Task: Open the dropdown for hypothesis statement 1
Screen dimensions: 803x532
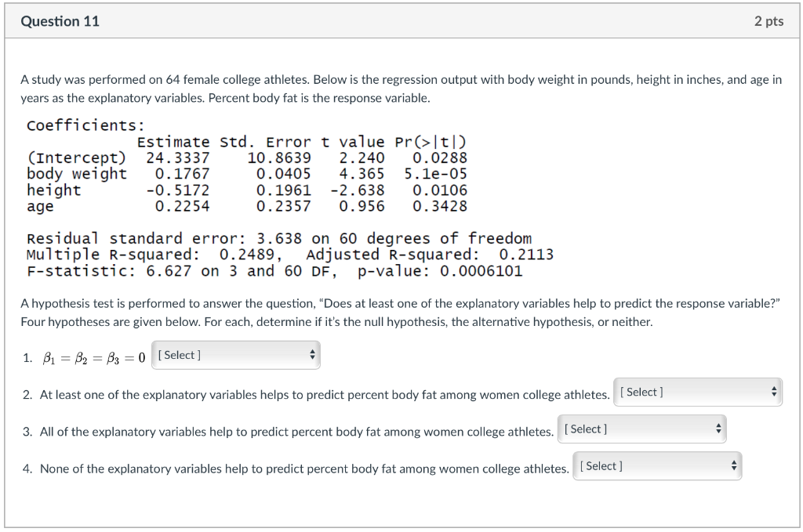Action: [x=234, y=354]
